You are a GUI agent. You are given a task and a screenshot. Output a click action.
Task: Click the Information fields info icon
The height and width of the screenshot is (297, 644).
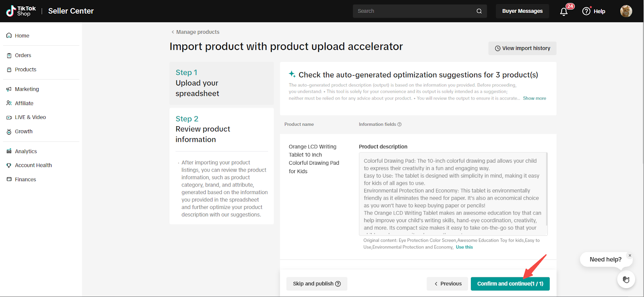click(400, 125)
